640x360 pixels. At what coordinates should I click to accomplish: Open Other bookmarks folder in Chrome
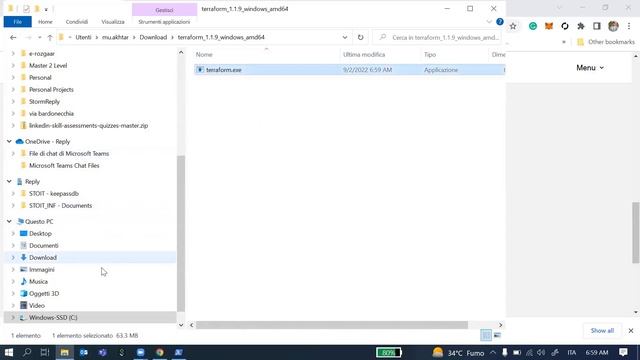click(x=606, y=42)
